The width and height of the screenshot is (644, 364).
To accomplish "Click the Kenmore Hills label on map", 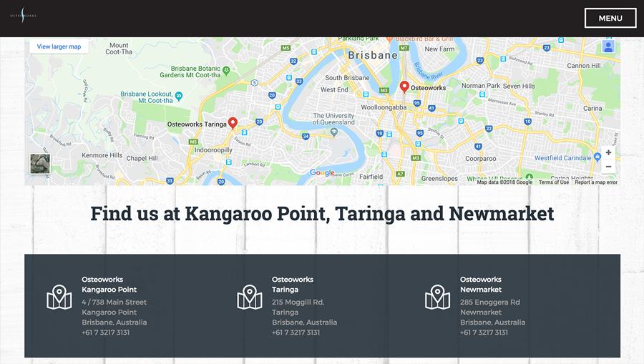I will pyautogui.click(x=102, y=155).
